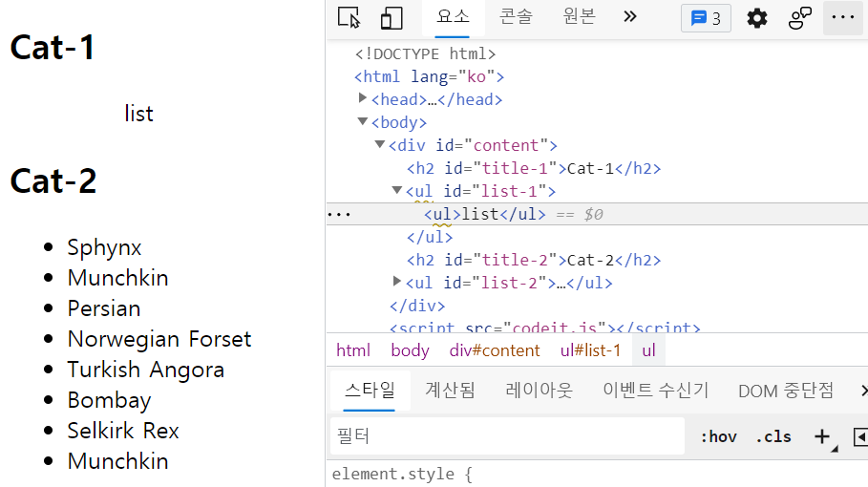This screenshot has height=487, width=868.
Task: Select the h2 title-1 DOM node
Action: click(x=534, y=168)
